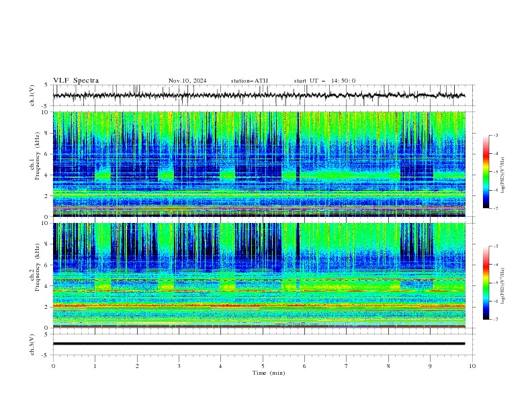This screenshot has width=532, height=411.
Task: Click time axis tick label '7'
Action: [347, 366]
